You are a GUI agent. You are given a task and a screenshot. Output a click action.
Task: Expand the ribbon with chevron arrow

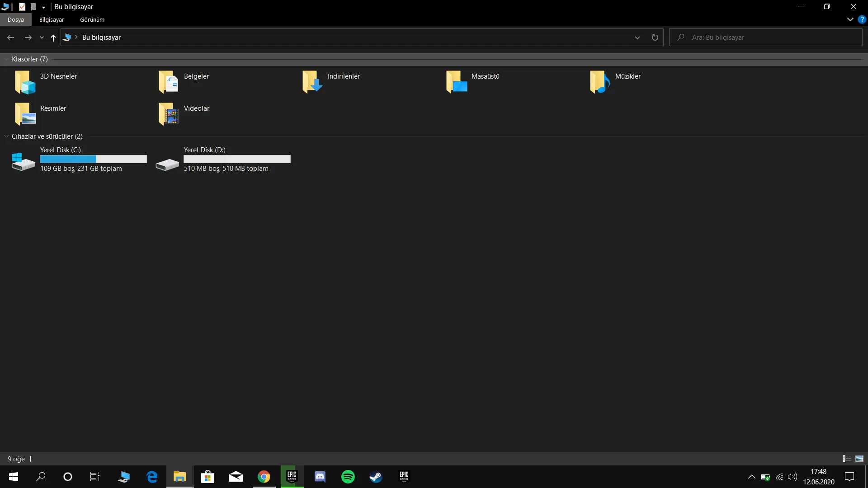(x=850, y=19)
